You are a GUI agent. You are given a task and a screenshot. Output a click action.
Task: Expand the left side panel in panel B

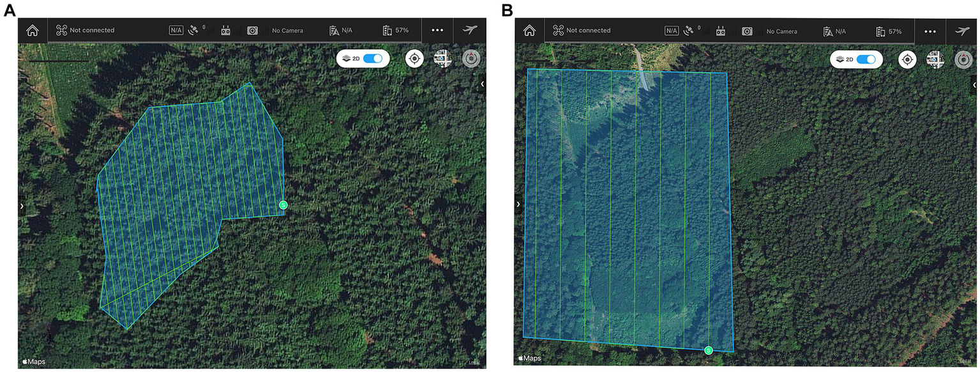[518, 204]
